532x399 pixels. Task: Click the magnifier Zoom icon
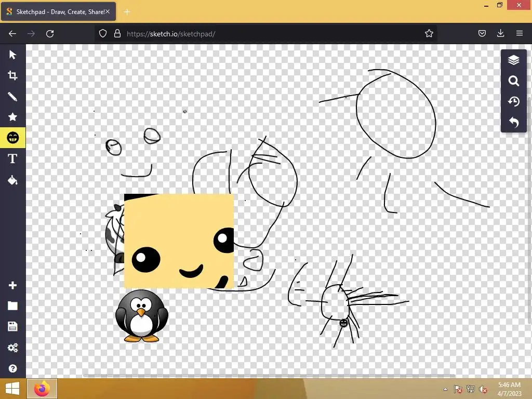click(514, 81)
